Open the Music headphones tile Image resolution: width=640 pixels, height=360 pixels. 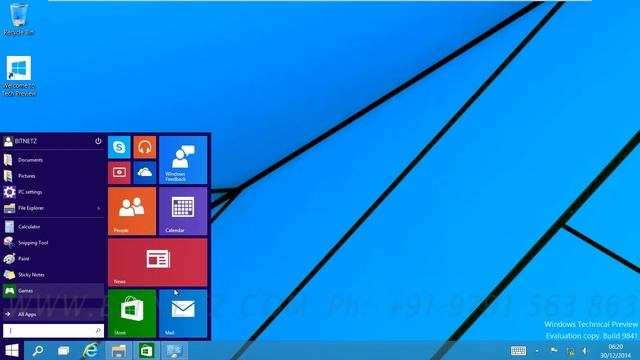click(x=144, y=147)
